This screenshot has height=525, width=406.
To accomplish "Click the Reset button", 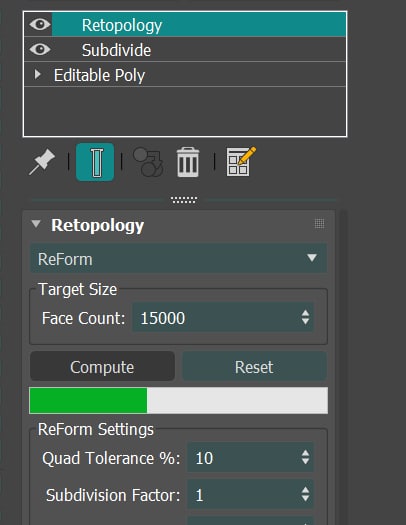I will click(x=254, y=366).
